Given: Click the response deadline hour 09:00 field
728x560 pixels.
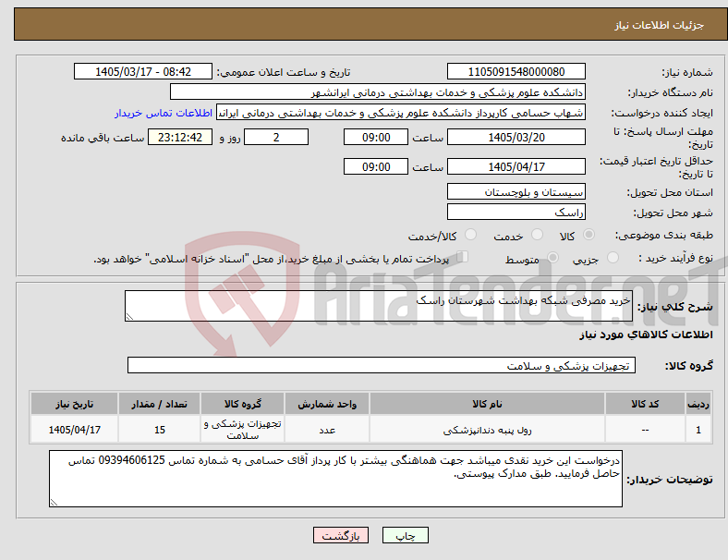Looking at the screenshot, I should pos(376,137).
